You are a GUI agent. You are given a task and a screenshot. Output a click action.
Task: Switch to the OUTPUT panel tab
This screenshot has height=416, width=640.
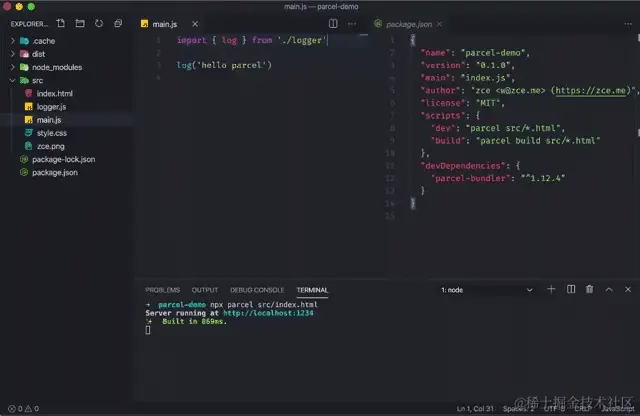pos(205,290)
